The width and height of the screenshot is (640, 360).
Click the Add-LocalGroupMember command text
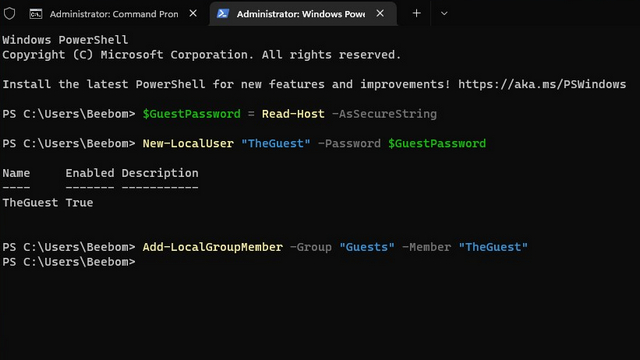pos(213,247)
